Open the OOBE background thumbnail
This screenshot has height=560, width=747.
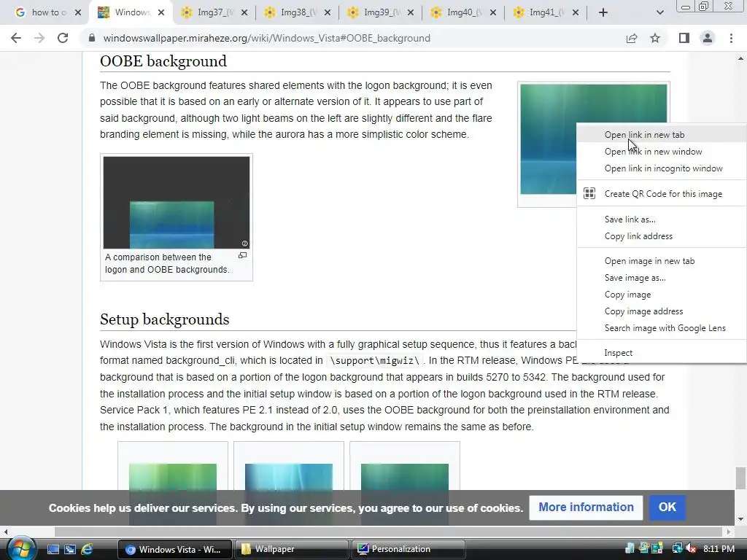tap(548, 139)
